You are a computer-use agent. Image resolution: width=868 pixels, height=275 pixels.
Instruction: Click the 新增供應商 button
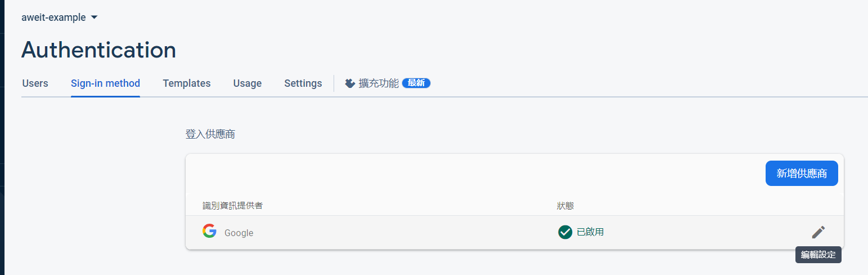pos(802,174)
